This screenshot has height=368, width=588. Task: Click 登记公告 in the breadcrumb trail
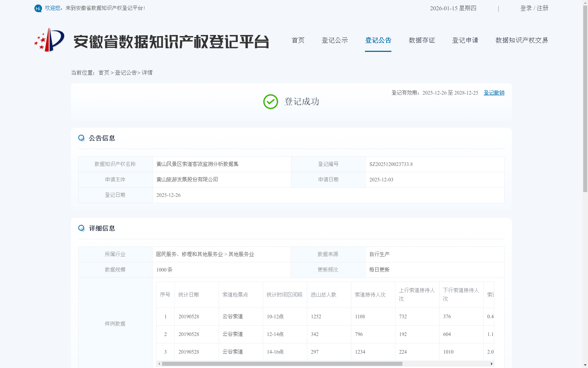tap(125, 73)
